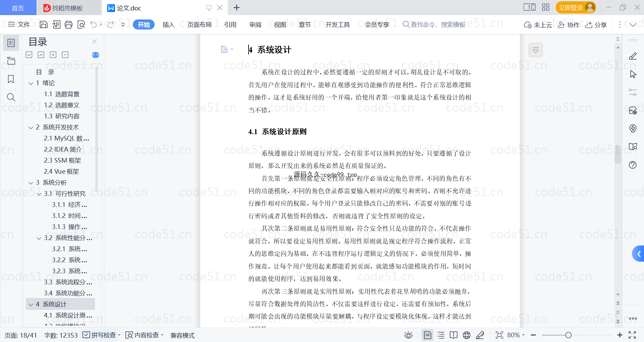Click the Undo arrow icon
Viewport: 644px width, 342px height.
click(x=94, y=24)
